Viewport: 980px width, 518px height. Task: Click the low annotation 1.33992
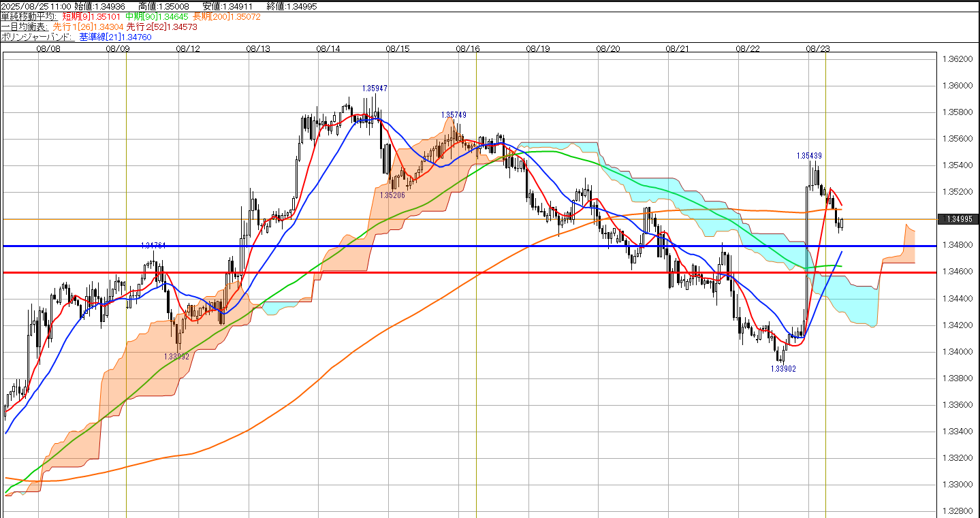tap(176, 356)
